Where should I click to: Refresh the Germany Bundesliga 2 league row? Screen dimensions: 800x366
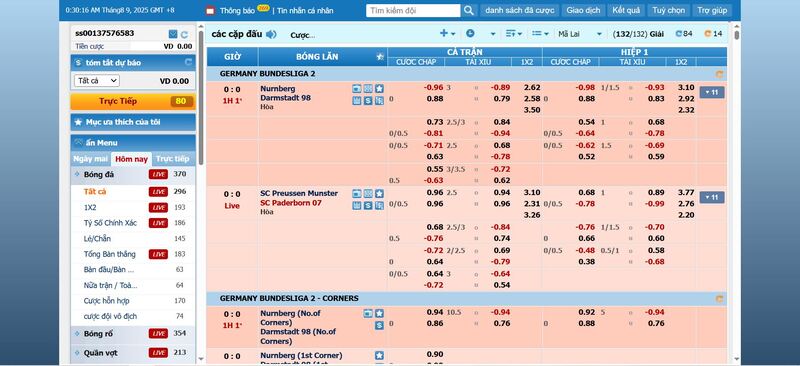pyautogui.click(x=719, y=74)
